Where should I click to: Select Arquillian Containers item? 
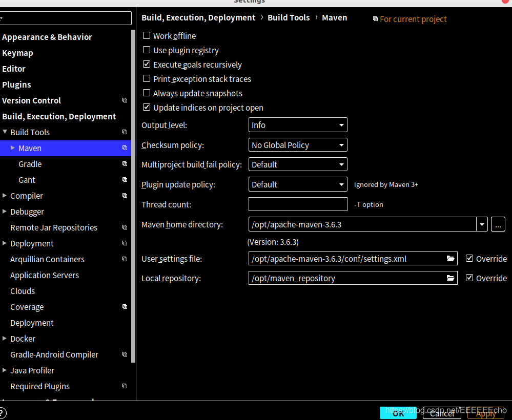tap(47, 260)
